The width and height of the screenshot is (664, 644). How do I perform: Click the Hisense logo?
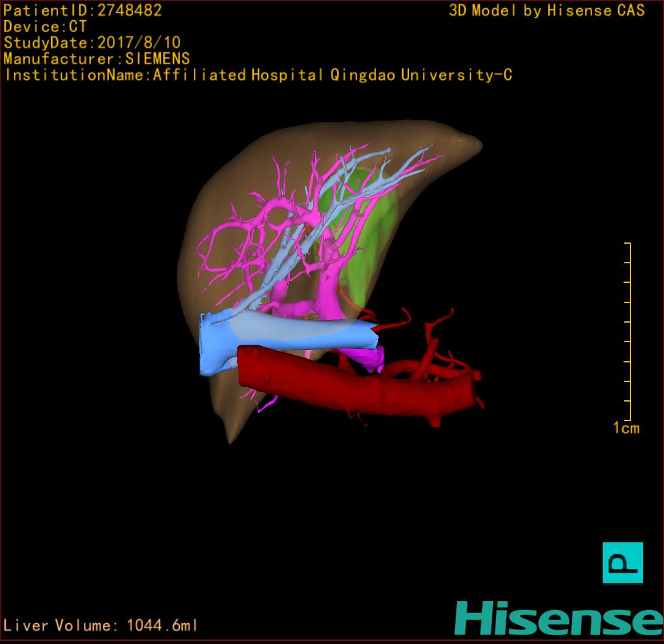tap(559, 618)
